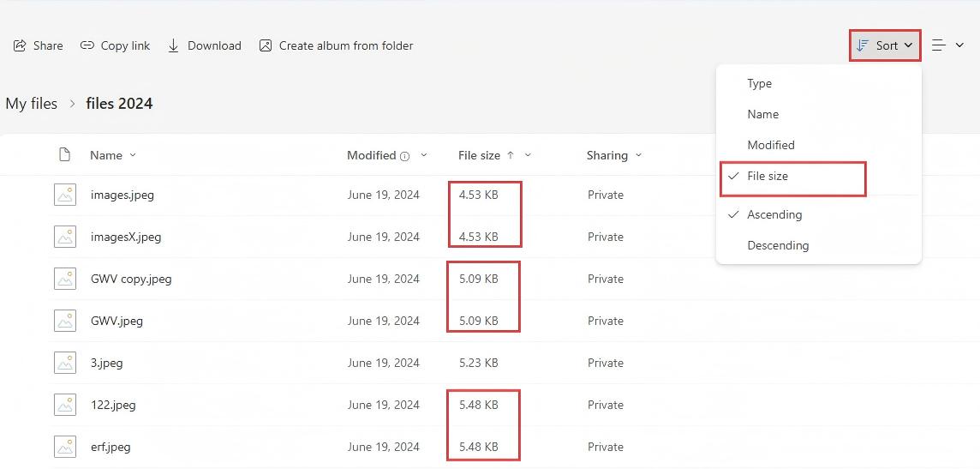Click the info icon beside Modified
Viewport: 980px width, 469px height.
coord(404,156)
